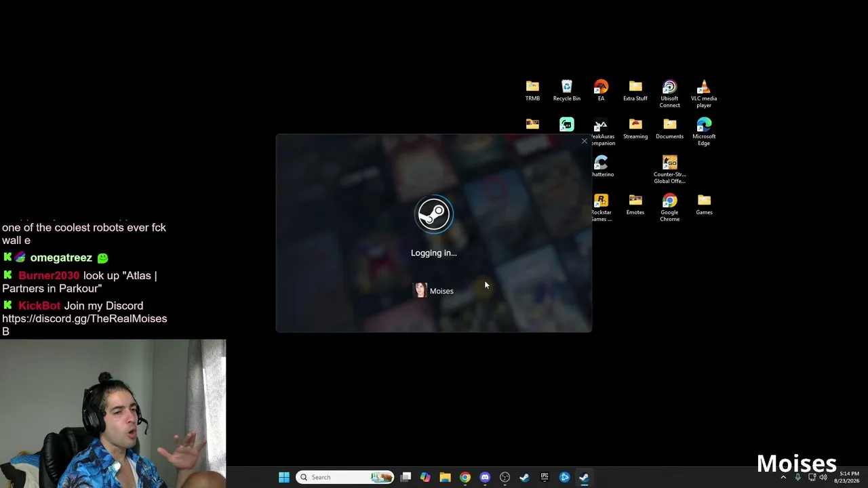Open the Games folder on the desktop
The width and height of the screenshot is (868, 488).
pyautogui.click(x=704, y=204)
